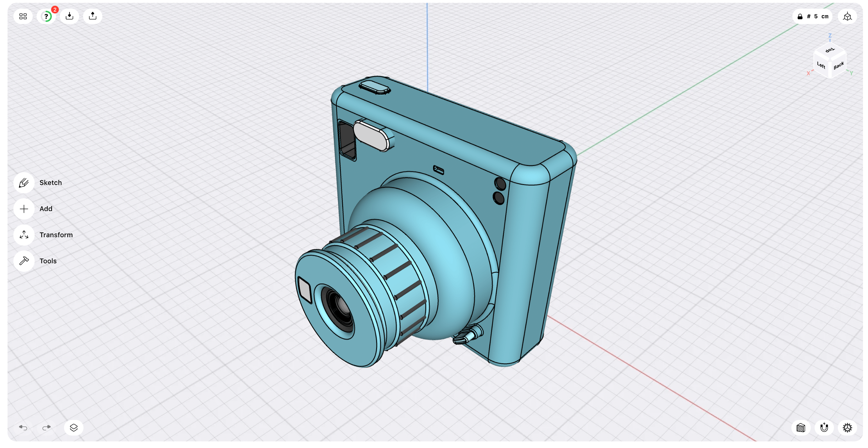Screen dimensions: 868x448
Task: Open the settings gear menu
Action: coord(848,428)
